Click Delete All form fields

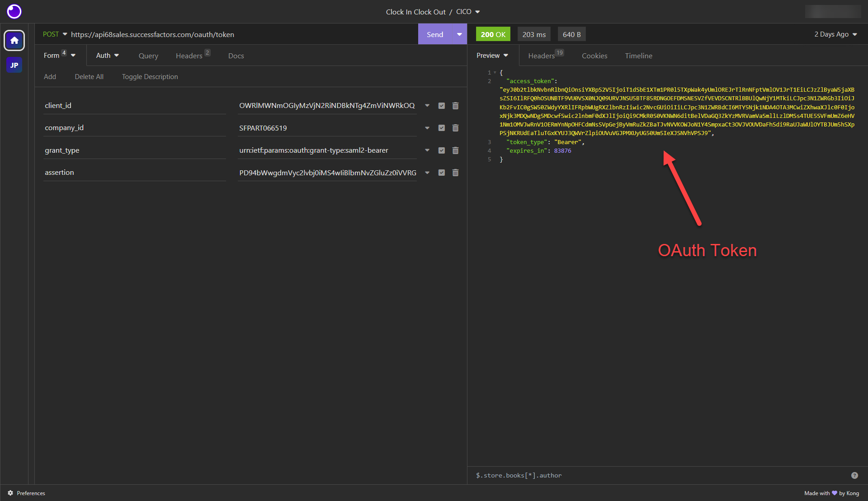coord(89,77)
